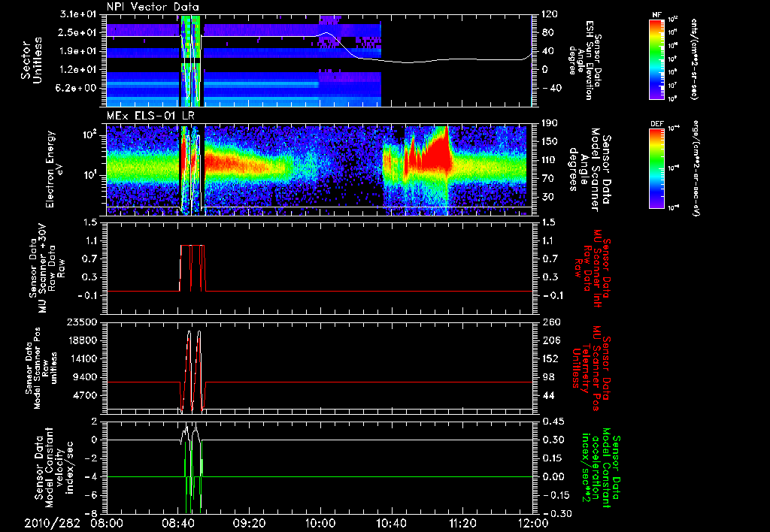Click the '10:40' time axis label
This screenshot has height=532, width=770.
pos(391,523)
